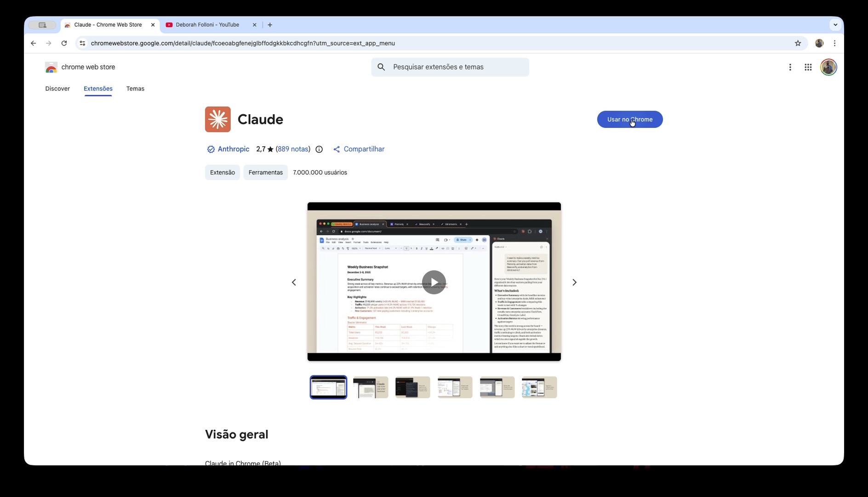Click the Ferramentas category chip
The image size is (868, 497).
click(266, 173)
